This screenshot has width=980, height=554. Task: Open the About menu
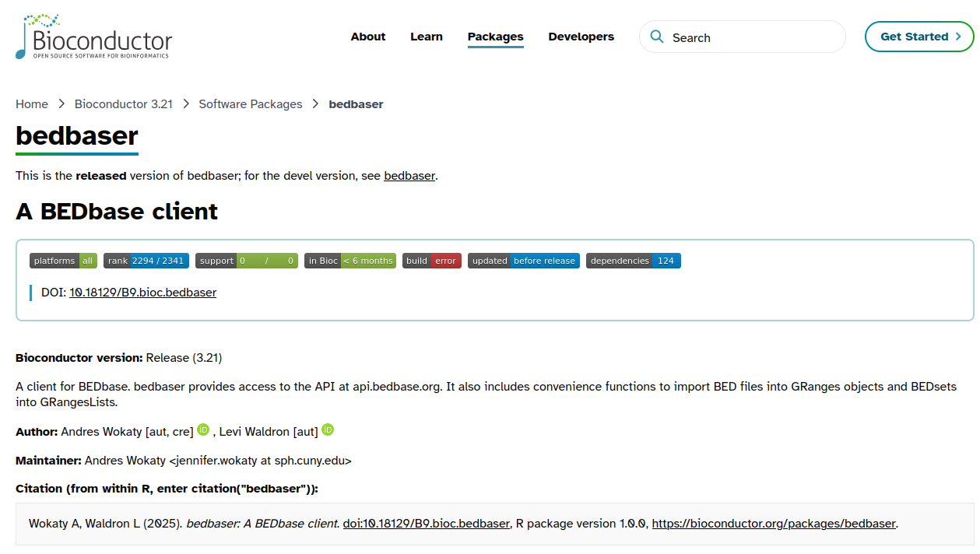[x=368, y=37]
